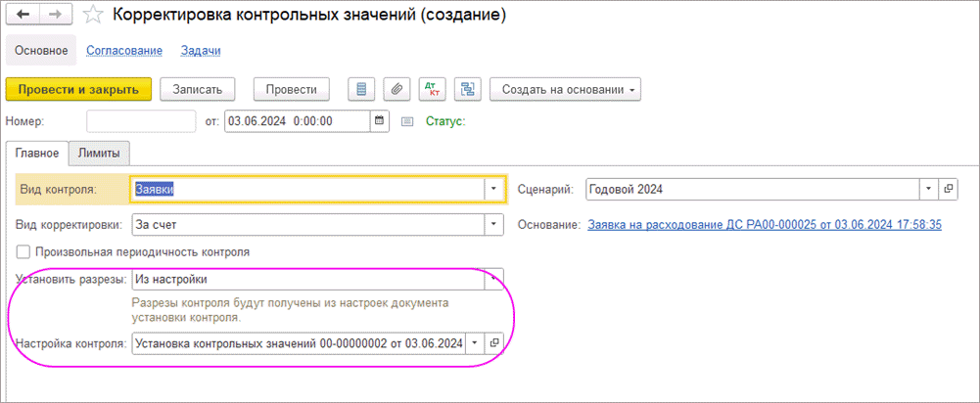The image size is (980, 403).
Task: Enable Произвольная периодичность контроля checkbox
Action: coord(23,251)
